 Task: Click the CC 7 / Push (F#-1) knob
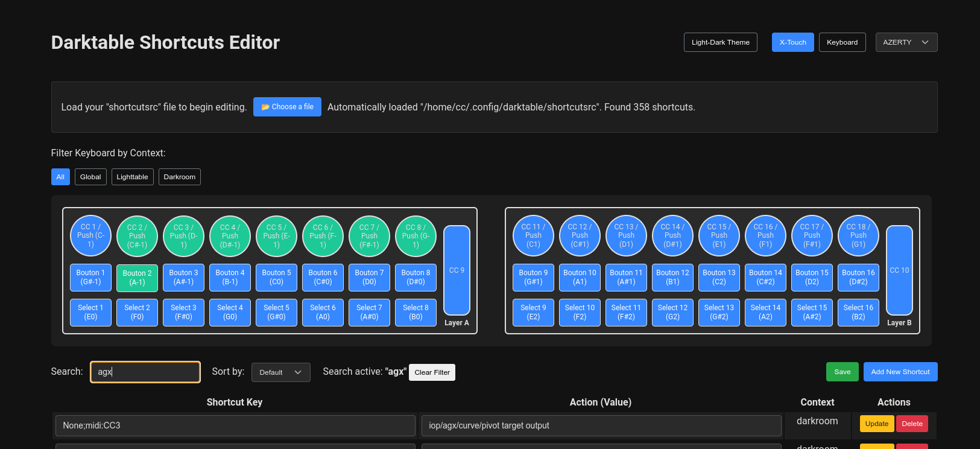[x=370, y=236]
